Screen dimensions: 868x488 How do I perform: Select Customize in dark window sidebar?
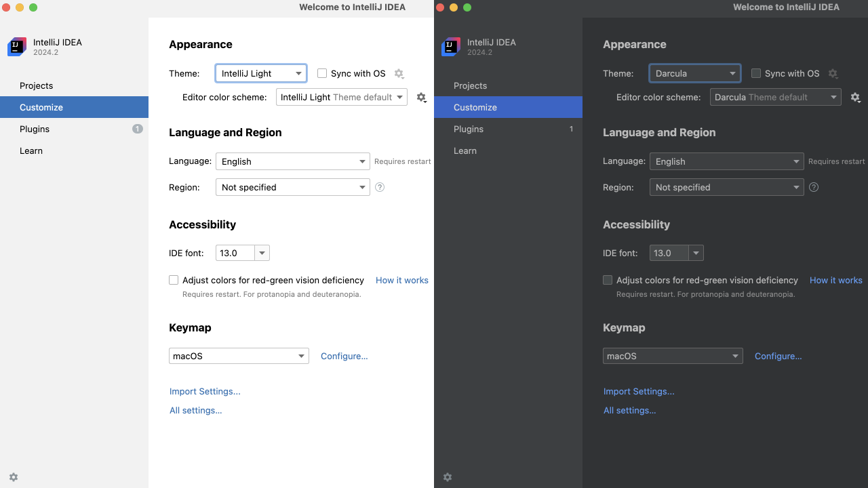coord(508,107)
